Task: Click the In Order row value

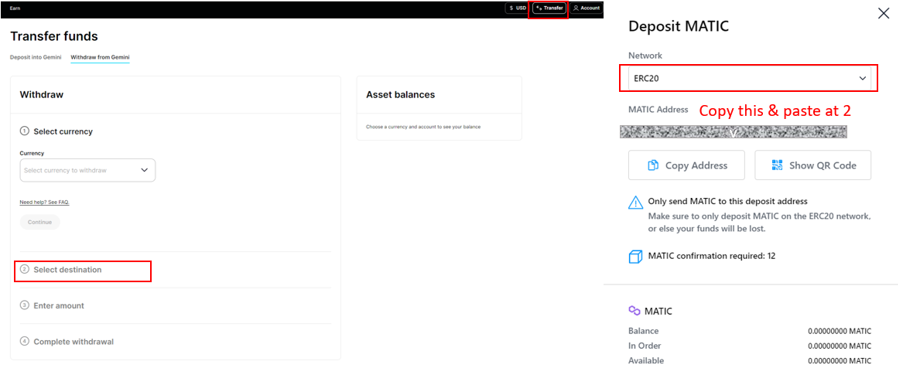Action: [839, 346]
